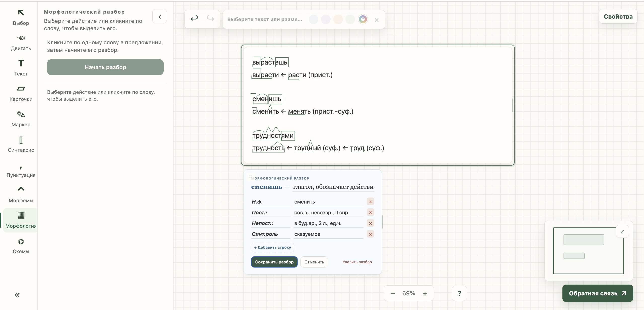Click the Начать разбор button
Viewport: 644px width, 310px height.
point(105,67)
